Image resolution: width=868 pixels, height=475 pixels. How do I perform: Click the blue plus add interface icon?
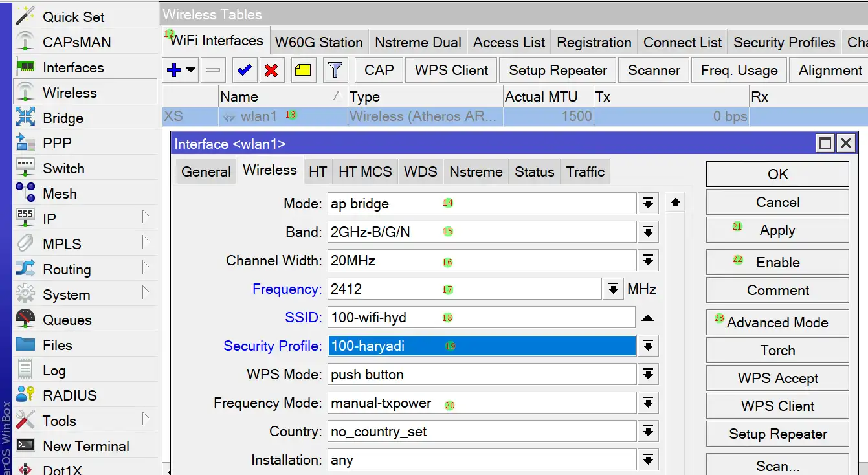(x=173, y=71)
